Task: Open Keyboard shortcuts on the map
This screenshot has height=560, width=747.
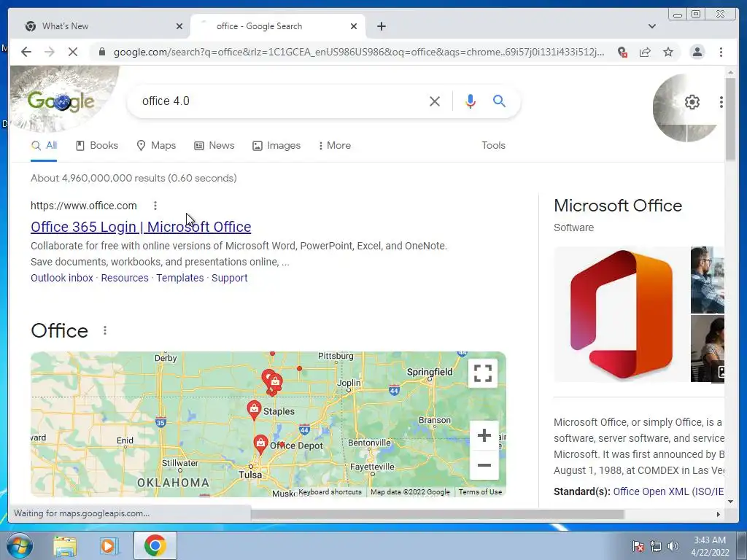Action: tap(330, 492)
